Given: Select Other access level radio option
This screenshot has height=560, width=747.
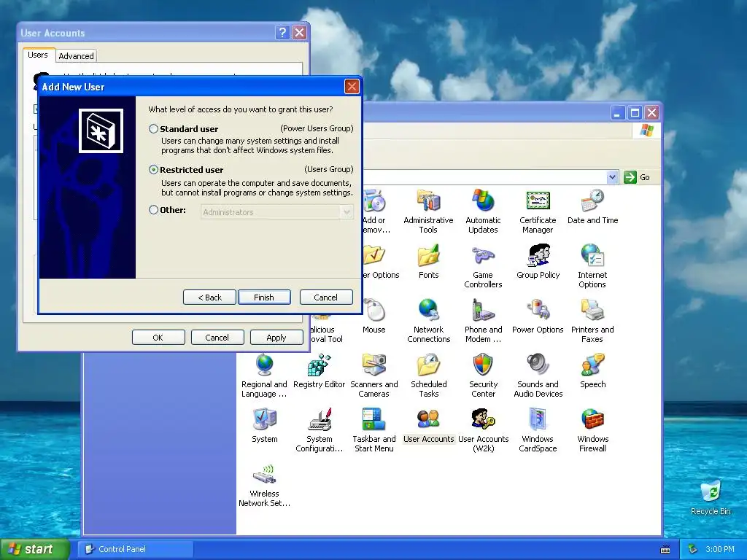Looking at the screenshot, I should [153, 209].
